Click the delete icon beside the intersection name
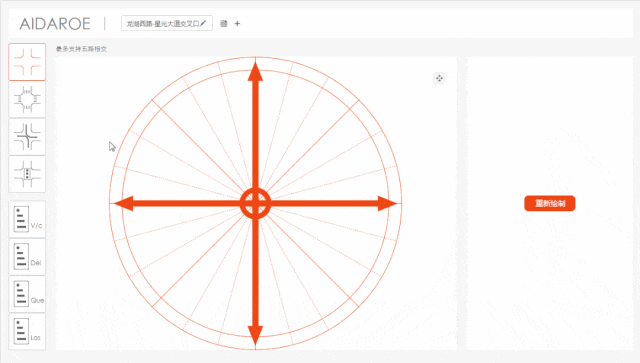 tap(224, 23)
